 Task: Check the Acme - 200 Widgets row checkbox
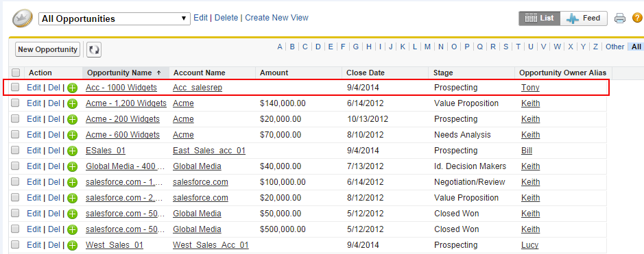15,119
